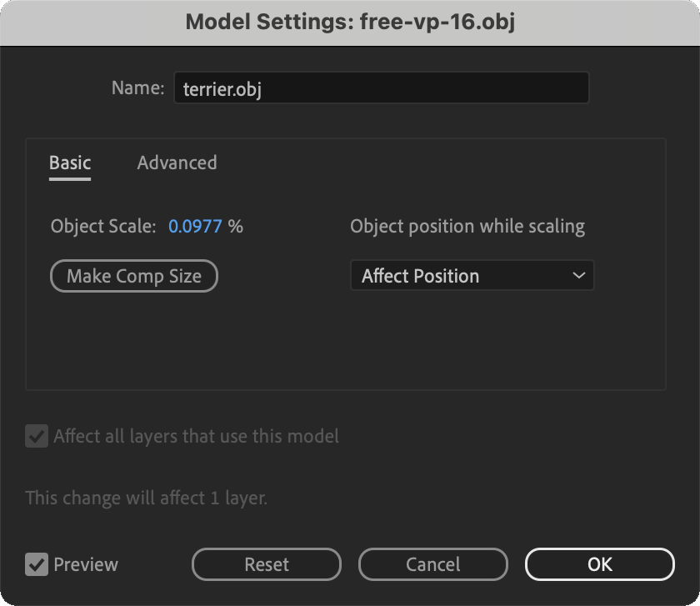The image size is (700, 606).
Task: Switch to the Advanced tab
Action: pyautogui.click(x=177, y=163)
